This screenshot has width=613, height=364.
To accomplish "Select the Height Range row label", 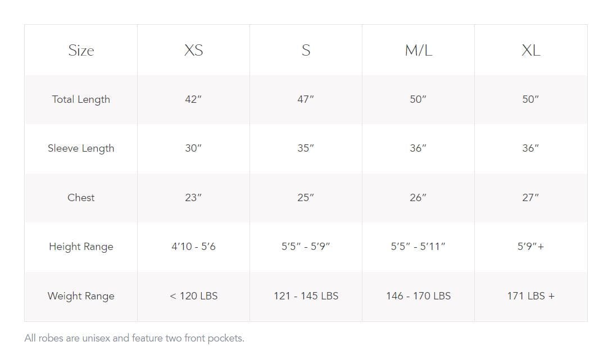I will coord(81,247).
